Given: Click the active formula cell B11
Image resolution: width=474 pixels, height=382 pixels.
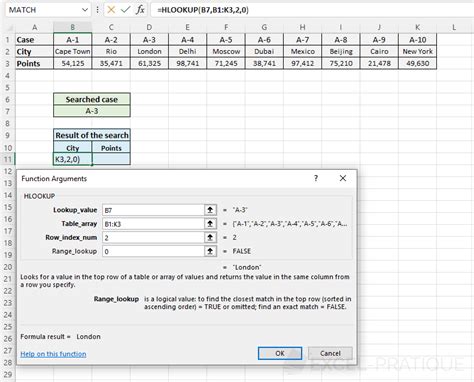Looking at the screenshot, I should (72, 159).
